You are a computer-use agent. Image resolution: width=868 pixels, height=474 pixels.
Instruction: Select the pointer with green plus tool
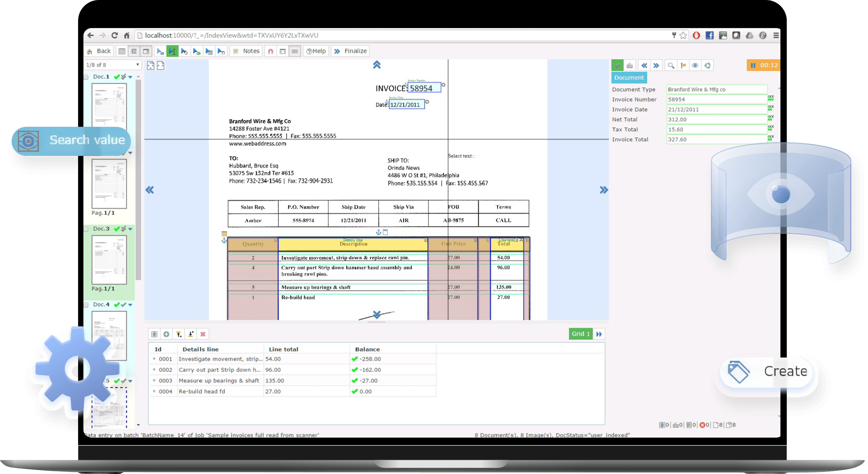[x=196, y=51]
